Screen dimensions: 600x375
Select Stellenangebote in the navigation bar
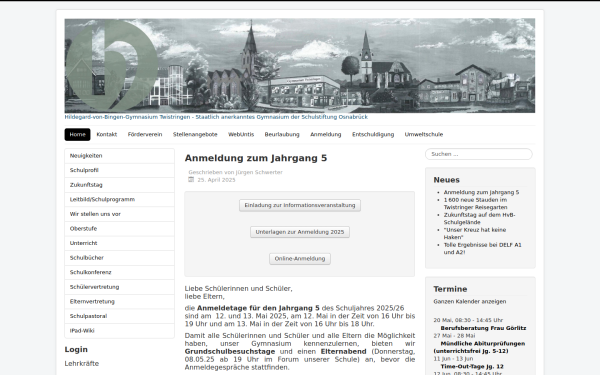[195, 134]
